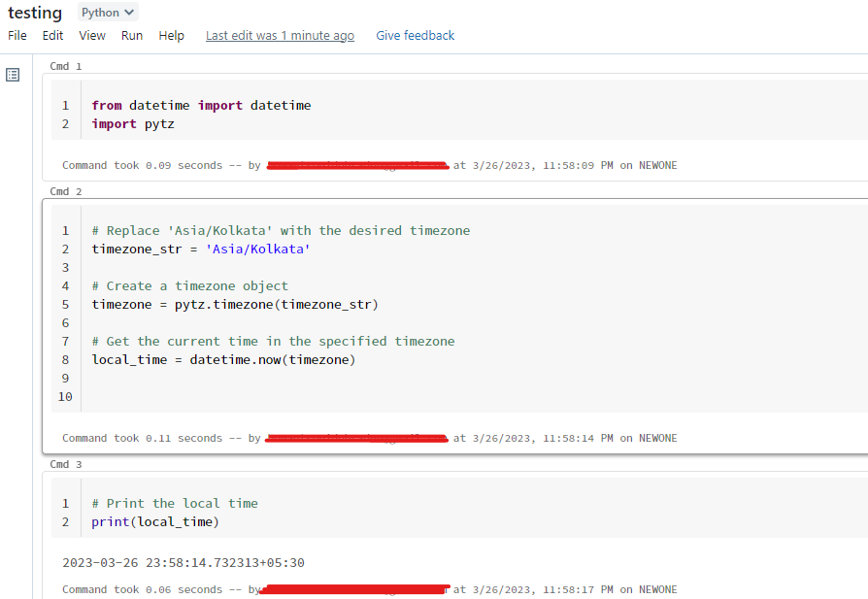Expand the Python language dropdown

tap(108, 13)
